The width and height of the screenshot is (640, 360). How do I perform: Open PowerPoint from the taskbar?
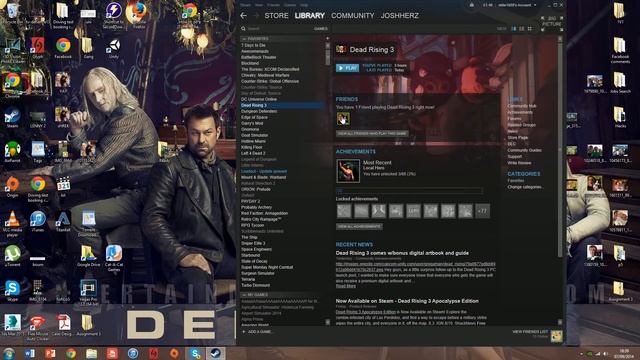[x=50, y=353]
